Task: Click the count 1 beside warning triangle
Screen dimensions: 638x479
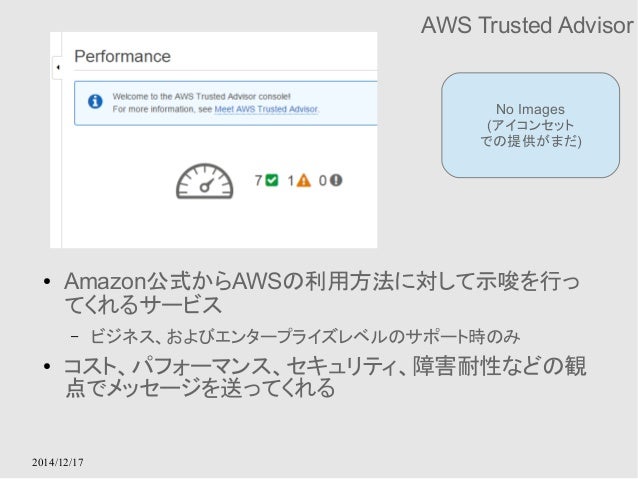Action: [x=291, y=181]
